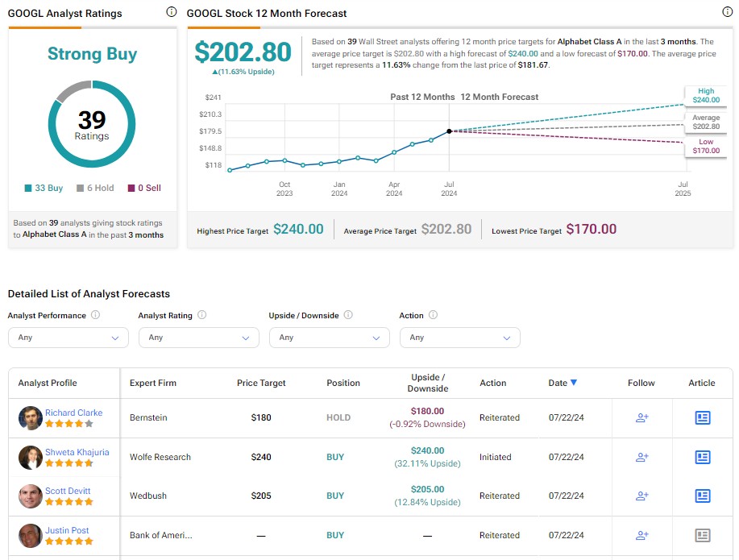Screen dimensions: 739x560
Task: Open Justin Post's analyst profile
Action: (x=67, y=530)
